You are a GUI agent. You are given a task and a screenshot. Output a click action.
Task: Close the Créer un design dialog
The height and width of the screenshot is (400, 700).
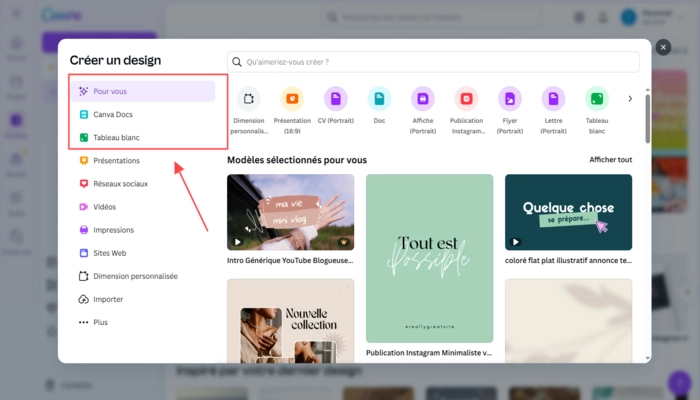point(663,47)
